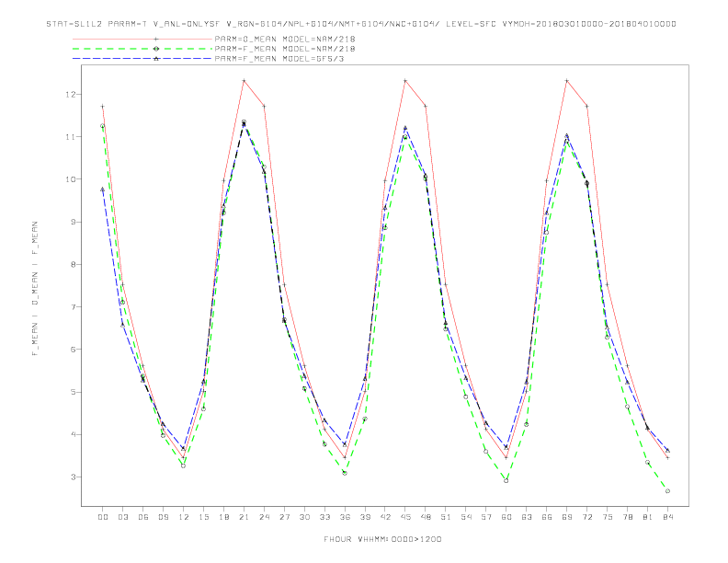Click x-axis tick label 18
728x563 pixels.
pyautogui.click(x=223, y=517)
